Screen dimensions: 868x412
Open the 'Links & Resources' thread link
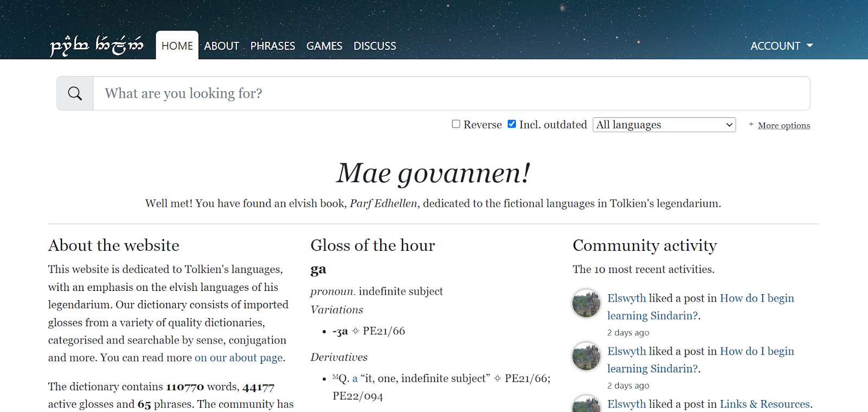pos(765,404)
